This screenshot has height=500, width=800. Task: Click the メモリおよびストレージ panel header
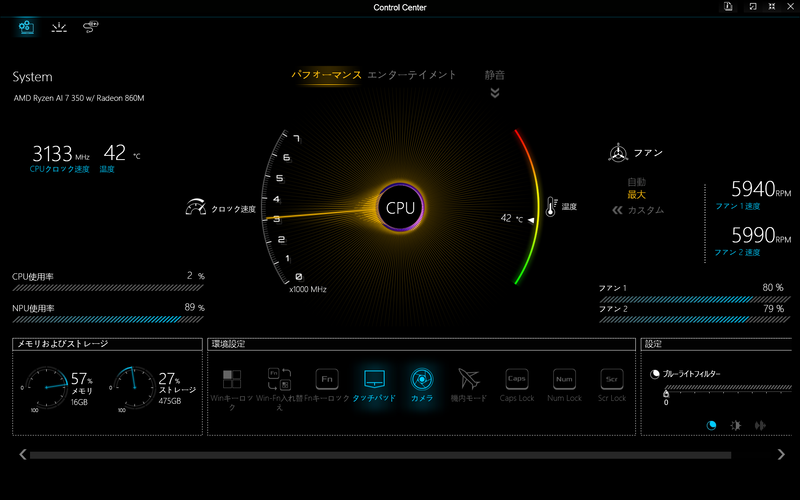point(107,344)
